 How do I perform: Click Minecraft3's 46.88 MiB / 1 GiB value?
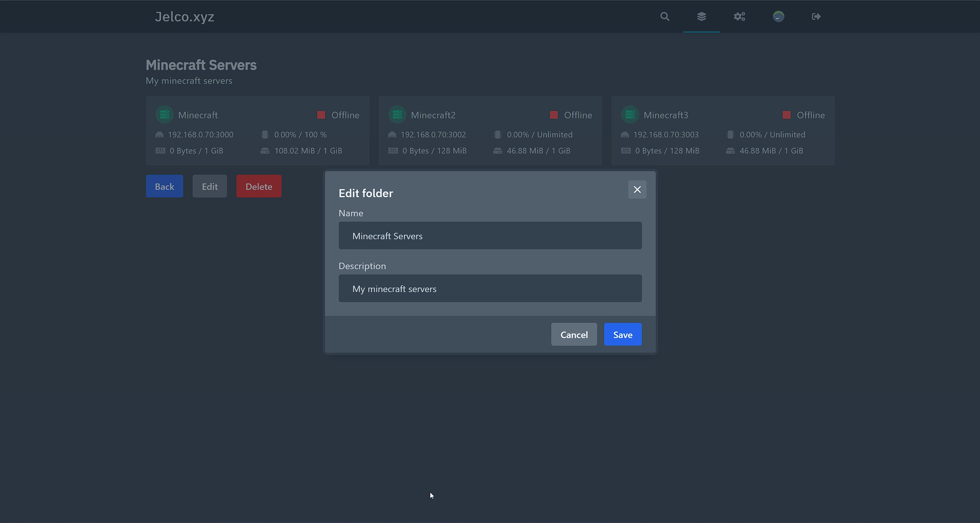click(771, 150)
